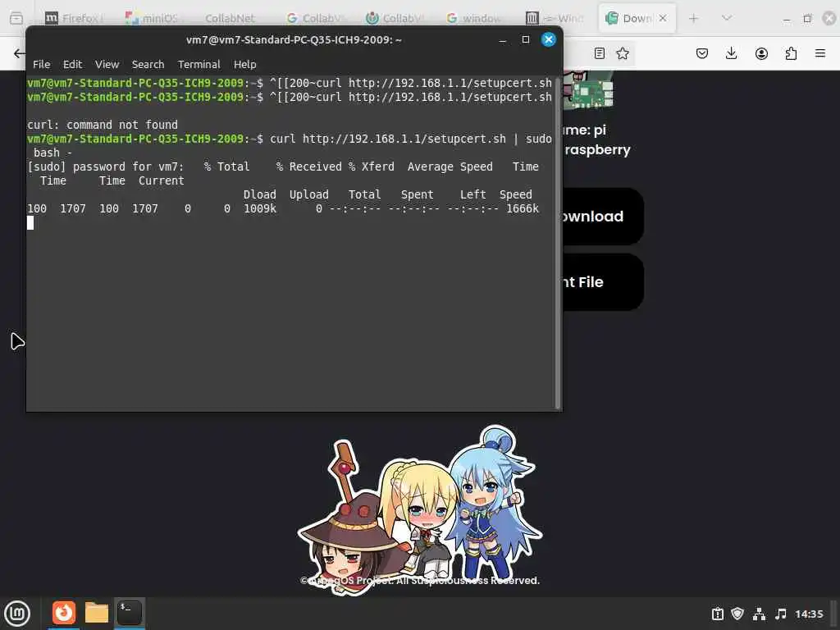Switch to the miniOS browser tab

[153, 18]
